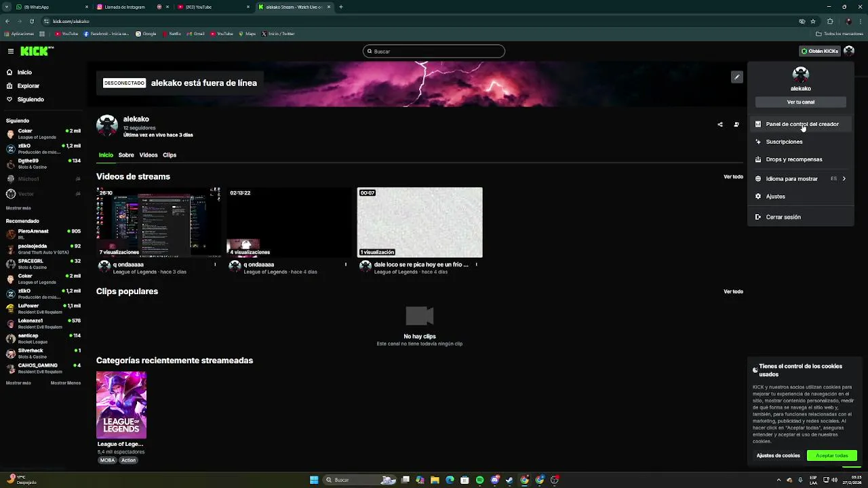The width and height of the screenshot is (868, 488).
Task: Open Steam from the taskbar
Action: pos(509,480)
